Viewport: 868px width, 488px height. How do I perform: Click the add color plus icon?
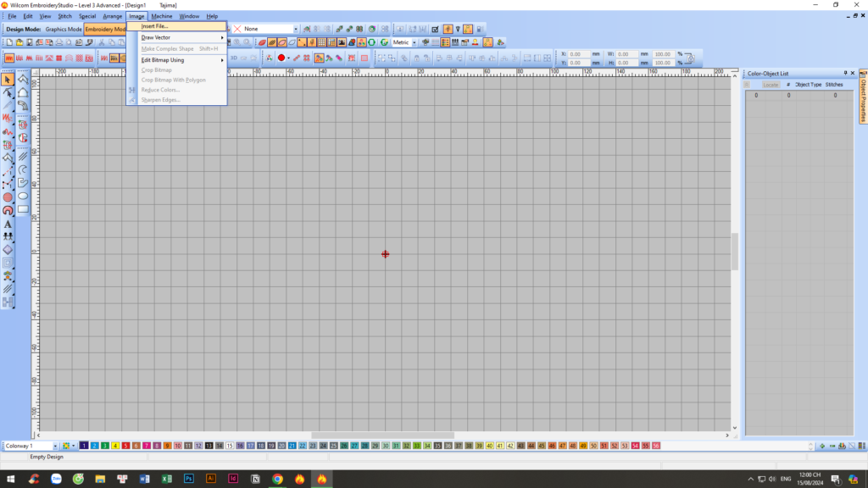point(822,446)
